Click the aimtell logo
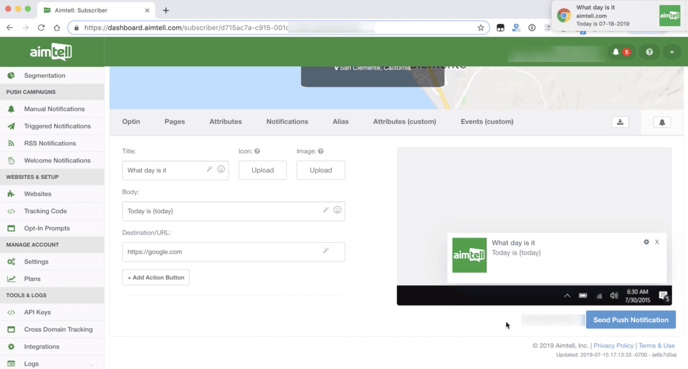This screenshot has width=688, height=369. [51, 52]
